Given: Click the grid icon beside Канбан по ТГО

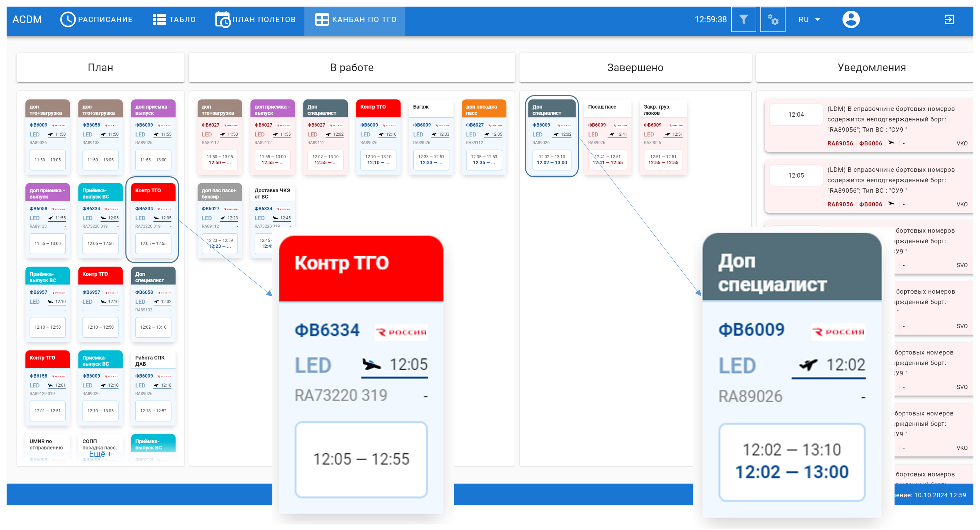Looking at the screenshot, I should click(x=322, y=20).
